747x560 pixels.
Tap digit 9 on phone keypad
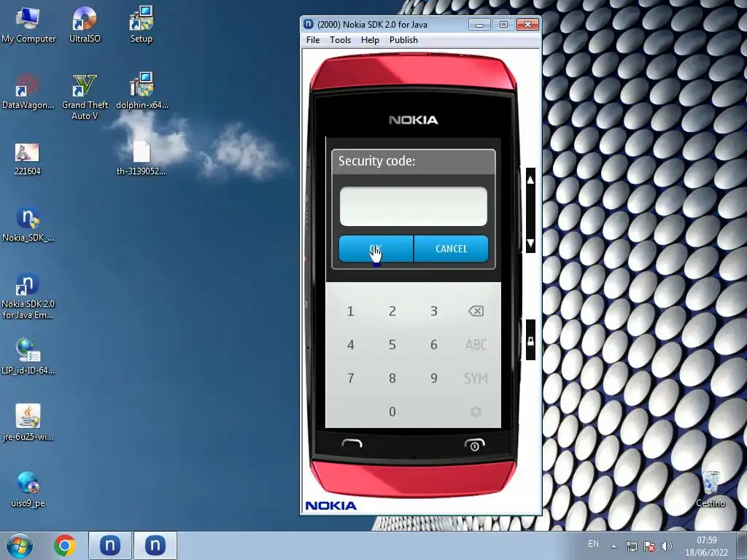pyautogui.click(x=433, y=378)
